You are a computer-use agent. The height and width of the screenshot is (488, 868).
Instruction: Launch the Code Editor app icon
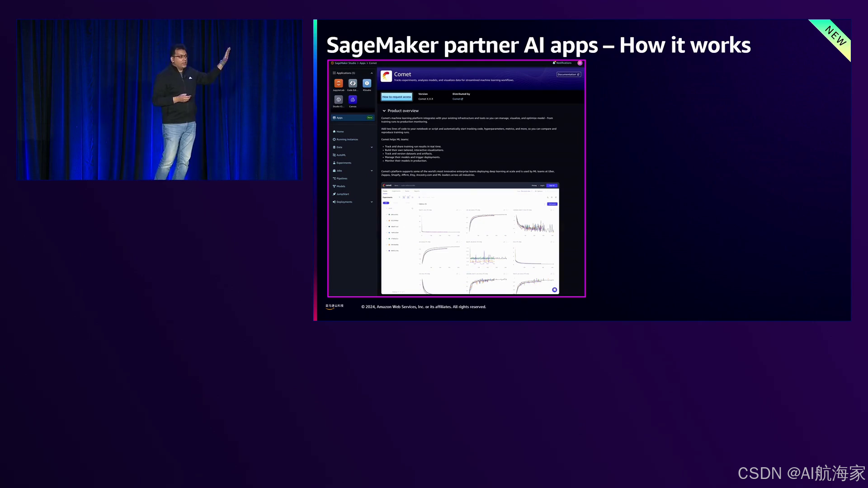tap(353, 83)
